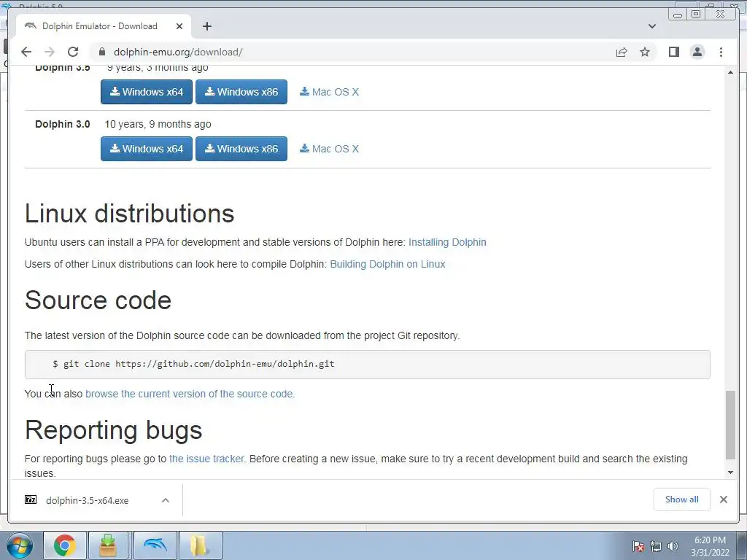Viewport: 747px width, 560px height.
Task: Click the 10 years, 9 months ago text
Action: pos(158,124)
